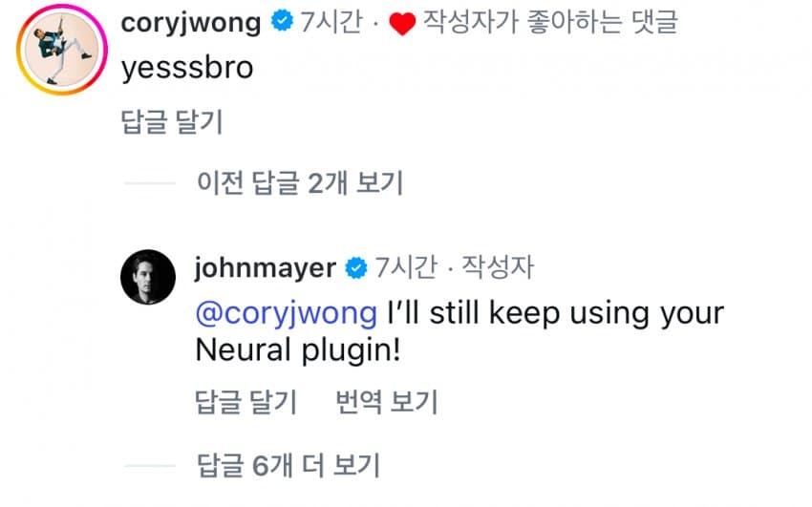Open the blue @coryjwong mention
The image size is (812, 507).
pyautogui.click(x=287, y=313)
